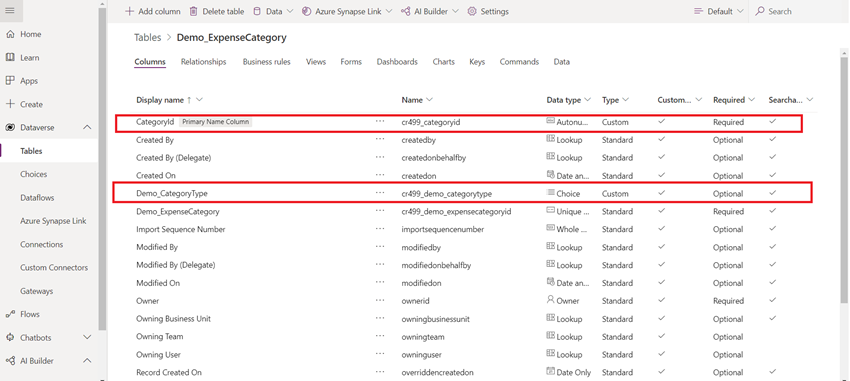850x381 pixels.
Task: Open Custom Connectors in the sidebar
Action: click(54, 268)
